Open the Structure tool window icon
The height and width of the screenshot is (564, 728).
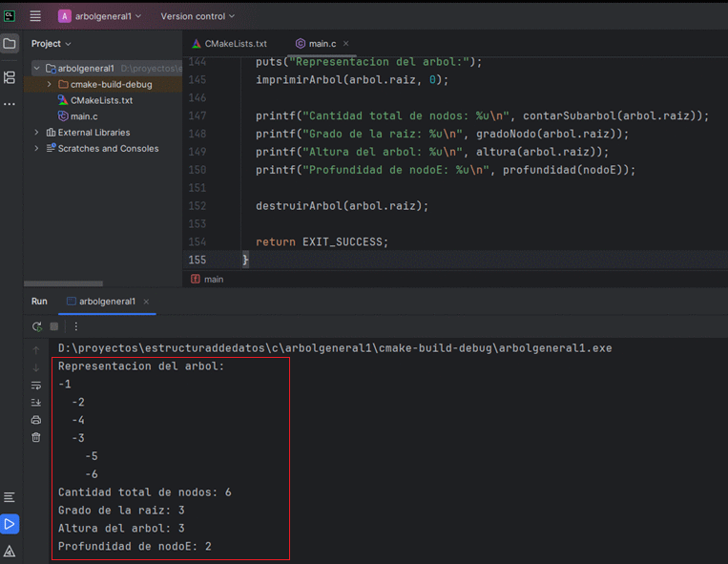click(10, 77)
